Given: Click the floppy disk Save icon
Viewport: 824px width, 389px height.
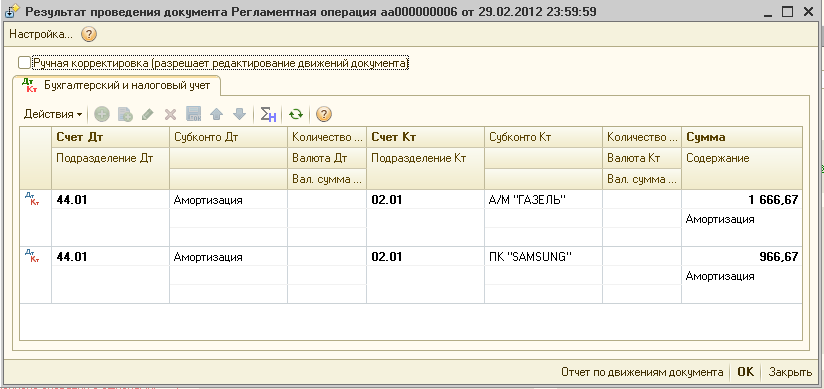Looking at the screenshot, I should pos(193,114).
